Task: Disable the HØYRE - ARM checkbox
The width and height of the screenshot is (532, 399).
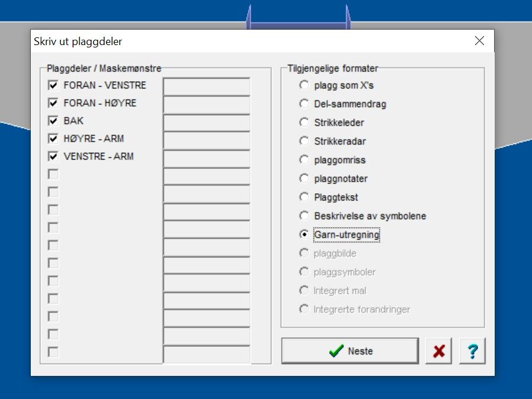Action: click(53, 139)
